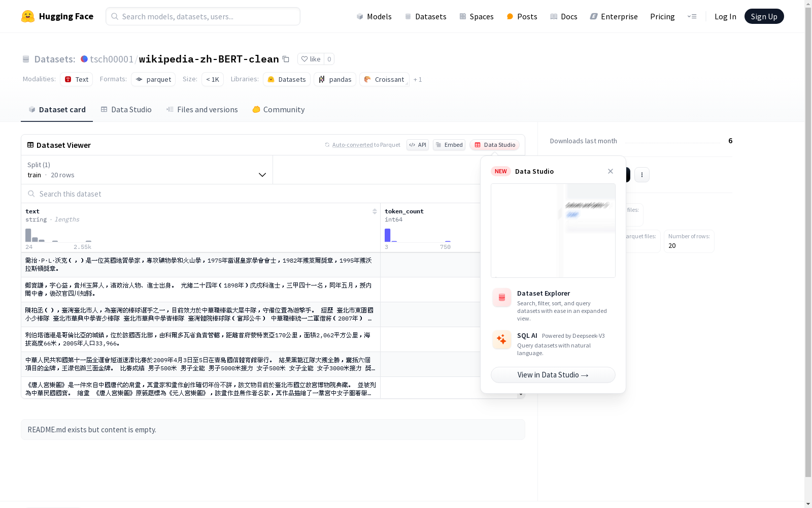This screenshot has width=812, height=508.
Task: Click the Dataset Viewer table icon
Action: click(x=30, y=145)
